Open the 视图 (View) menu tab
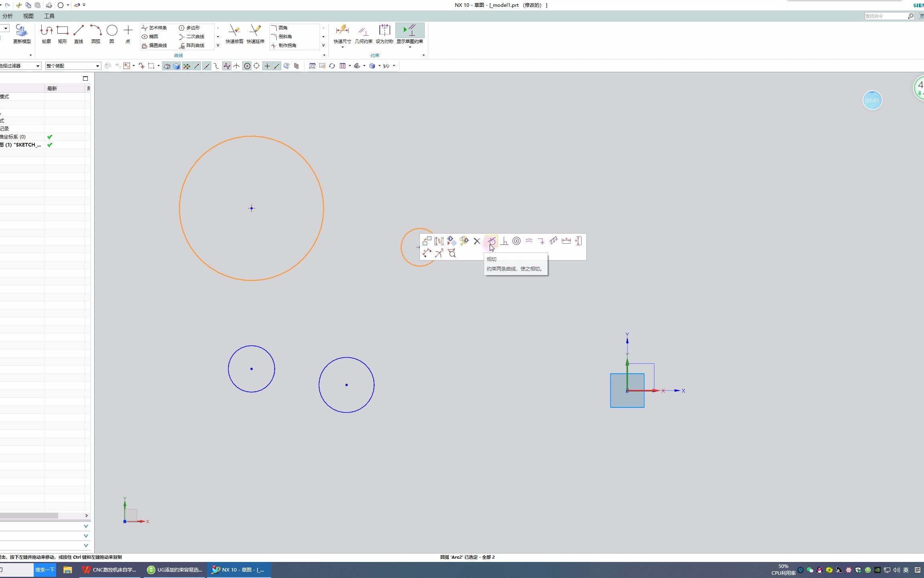Viewport: 924px width, 578px height. 28,16
